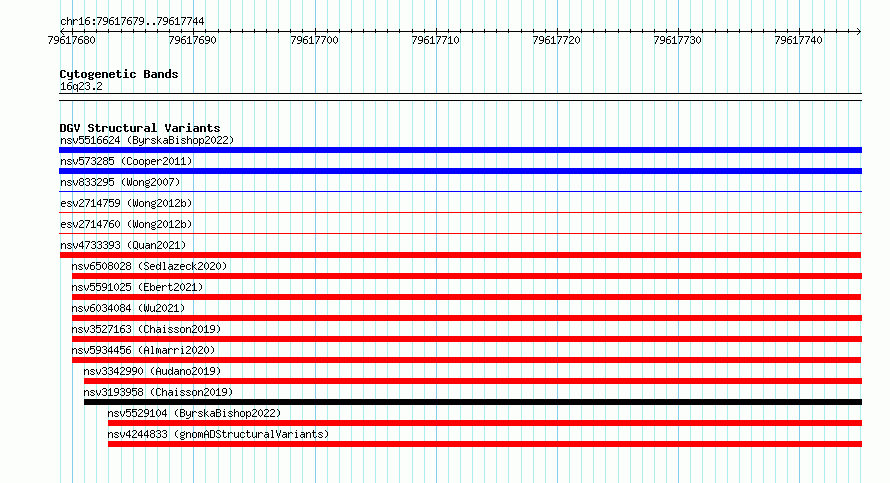Open nsv5529104 (ByrskaBishop2022) label
Image resolution: width=890 pixels, height=483 pixels.
point(194,413)
